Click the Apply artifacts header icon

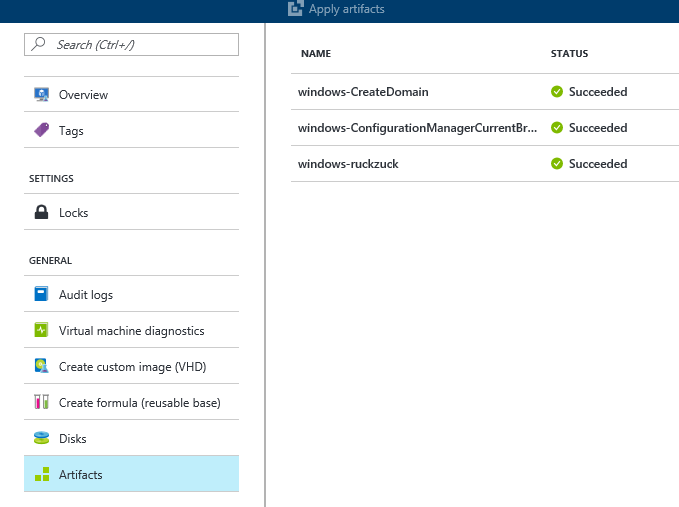[x=295, y=8]
